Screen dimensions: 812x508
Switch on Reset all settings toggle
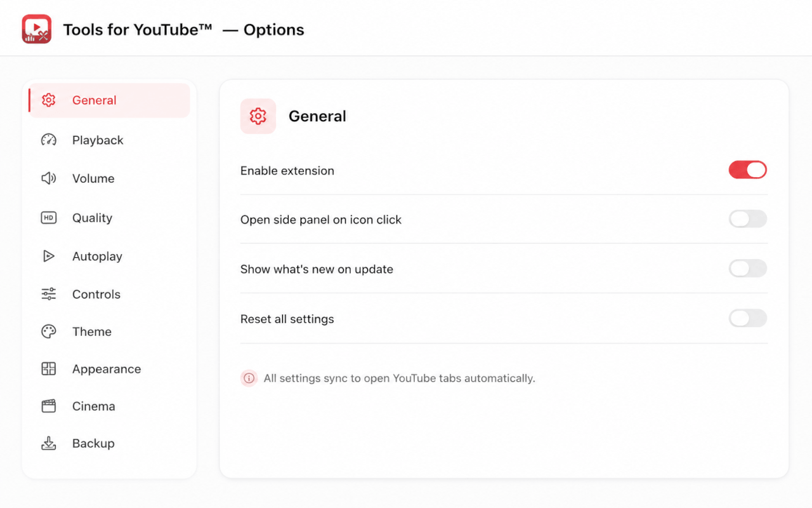pyautogui.click(x=748, y=318)
